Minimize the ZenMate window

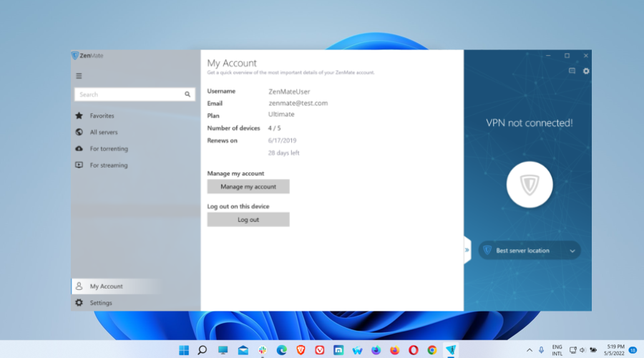tap(548, 55)
